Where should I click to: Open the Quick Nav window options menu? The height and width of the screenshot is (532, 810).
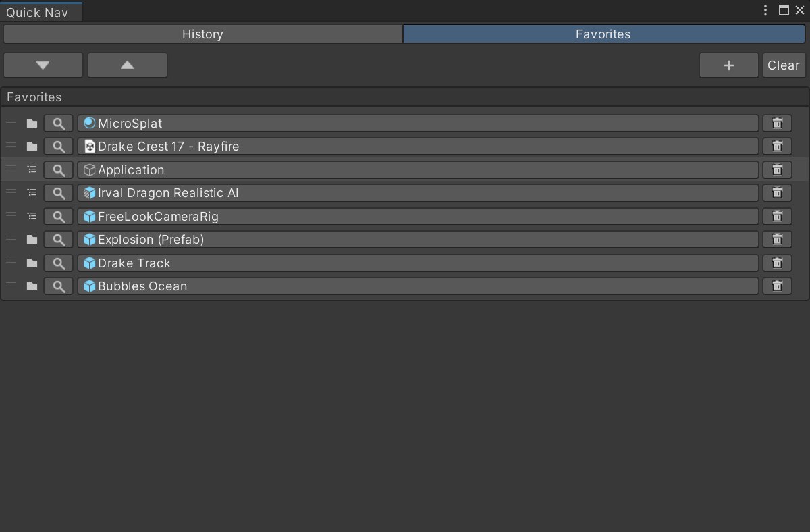765,10
